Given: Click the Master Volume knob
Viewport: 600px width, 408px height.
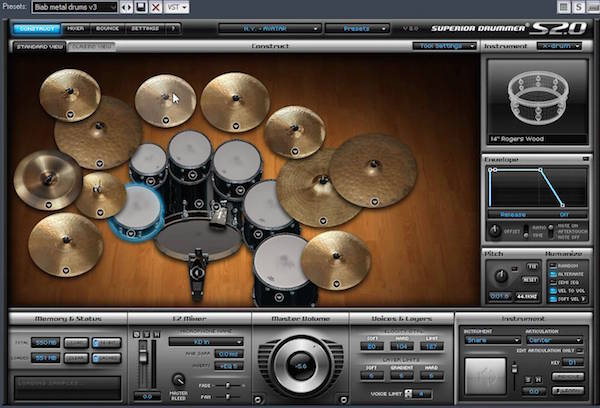Looking at the screenshot, I should point(301,366).
